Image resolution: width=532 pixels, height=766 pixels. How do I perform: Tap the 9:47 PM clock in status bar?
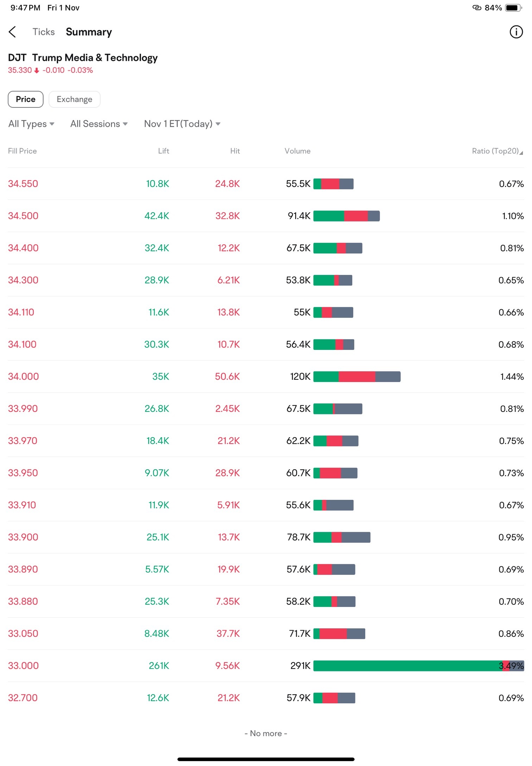(x=25, y=8)
